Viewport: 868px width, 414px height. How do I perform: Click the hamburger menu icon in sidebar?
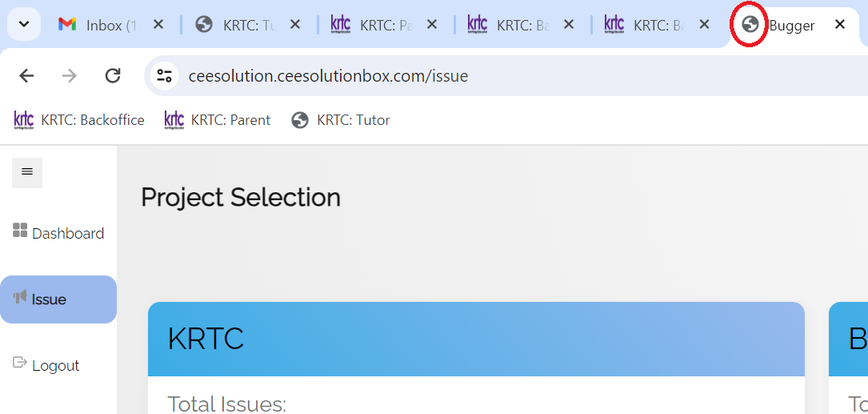(x=27, y=172)
